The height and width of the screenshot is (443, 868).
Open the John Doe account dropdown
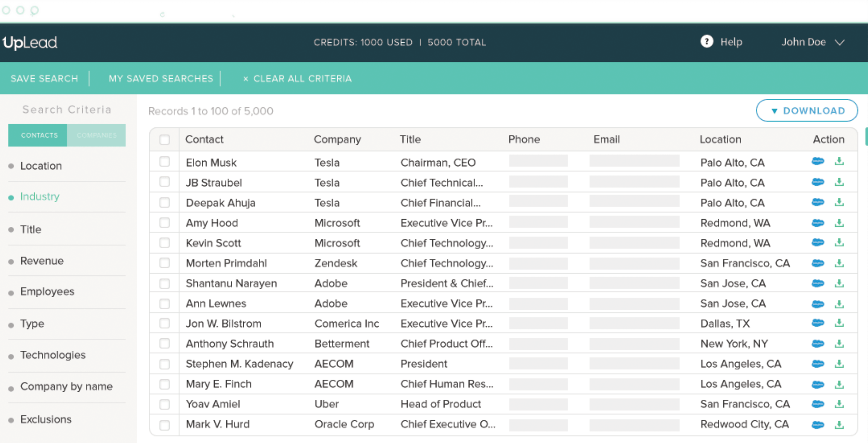coord(813,42)
